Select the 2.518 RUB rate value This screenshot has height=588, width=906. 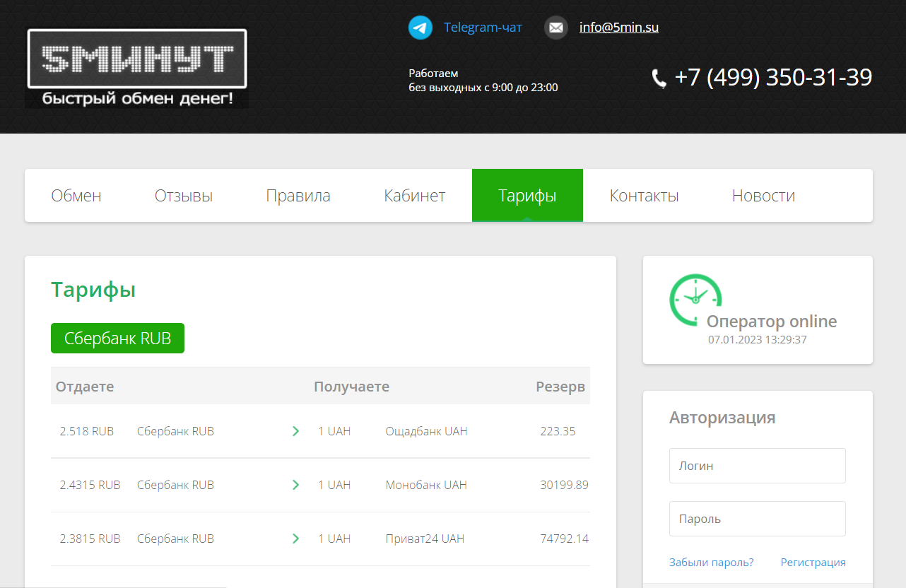pyautogui.click(x=87, y=431)
